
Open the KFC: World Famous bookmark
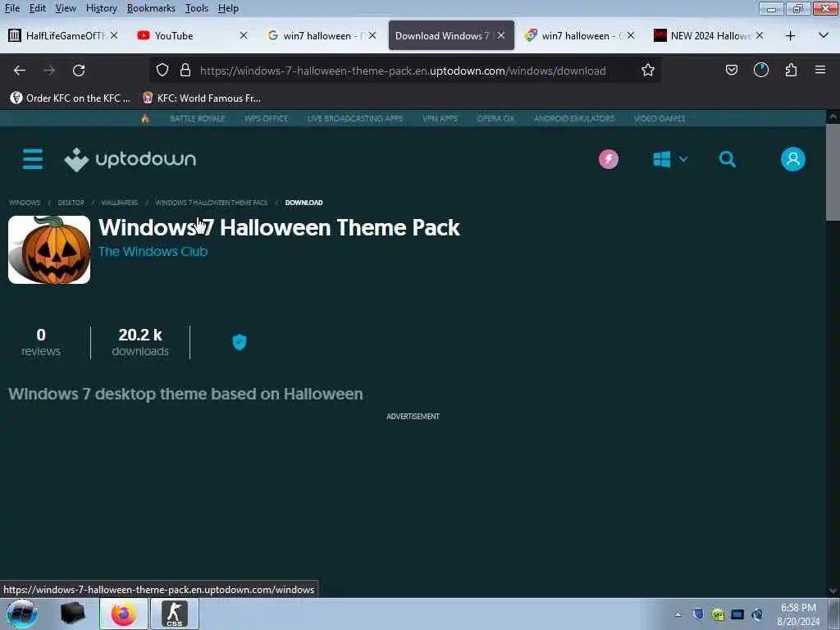point(202,98)
